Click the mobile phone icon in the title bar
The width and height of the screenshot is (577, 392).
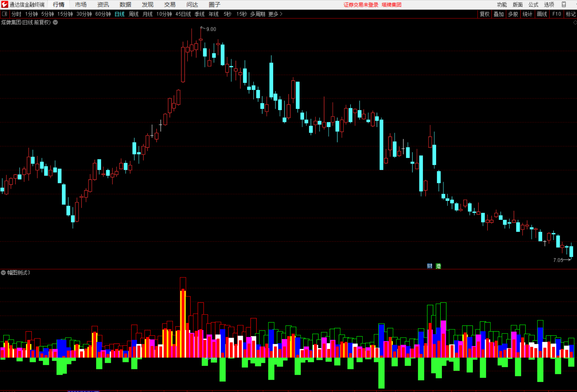[564, 4]
